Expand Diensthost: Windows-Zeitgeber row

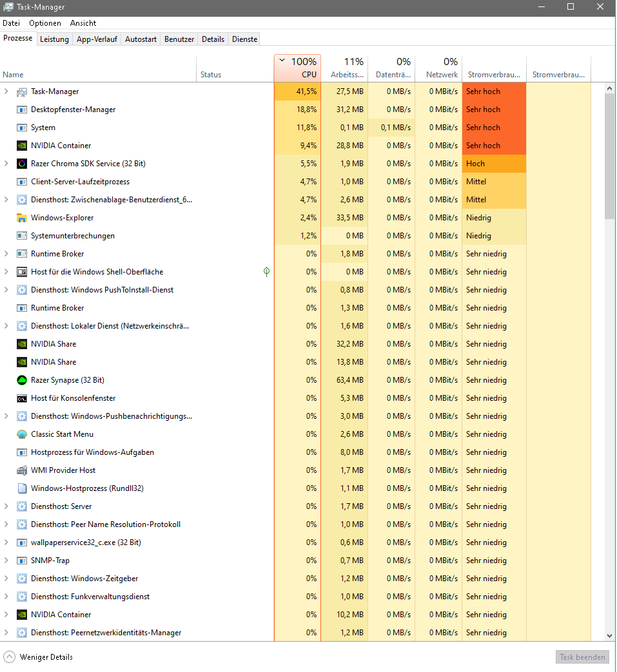click(6, 578)
